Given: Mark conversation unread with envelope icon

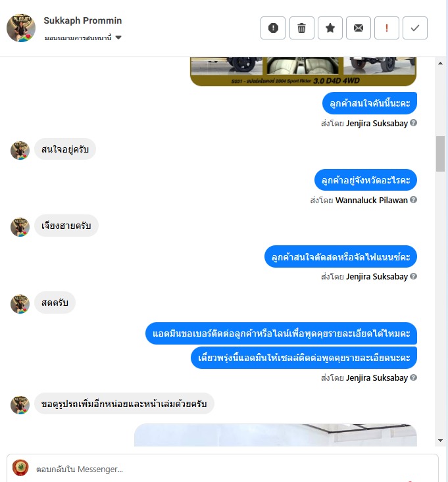Looking at the screenshot, I should tap(359, 28).
